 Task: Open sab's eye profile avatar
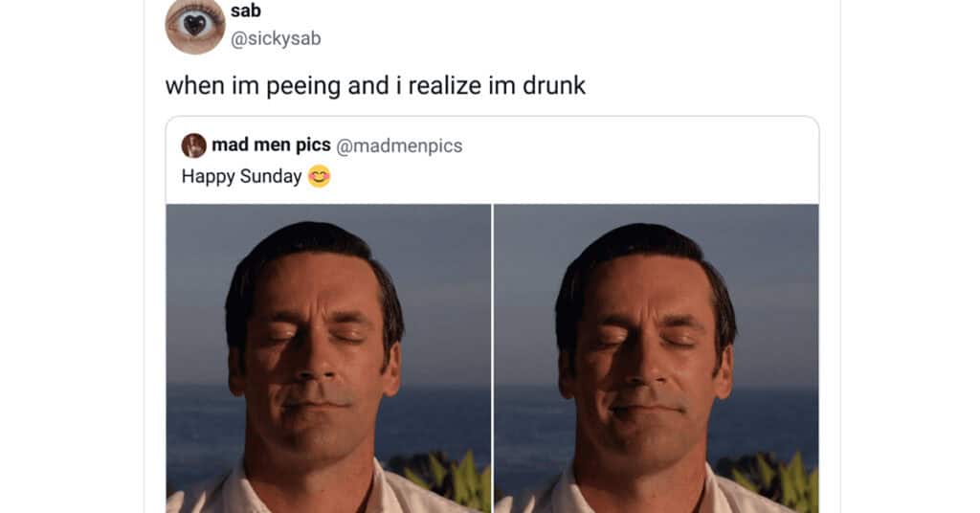click(194, 26)
